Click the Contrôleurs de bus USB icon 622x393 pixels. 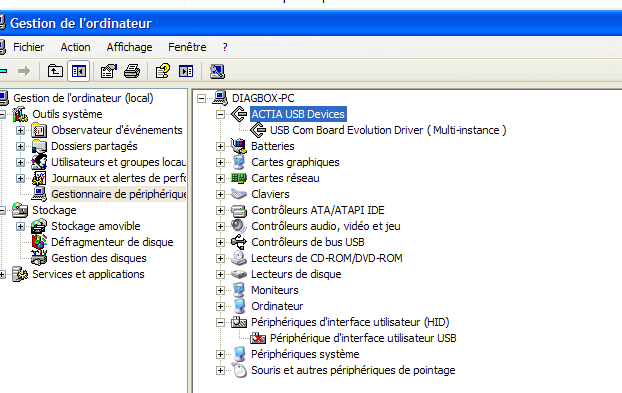pyautogui.click(x=239, y=242)
